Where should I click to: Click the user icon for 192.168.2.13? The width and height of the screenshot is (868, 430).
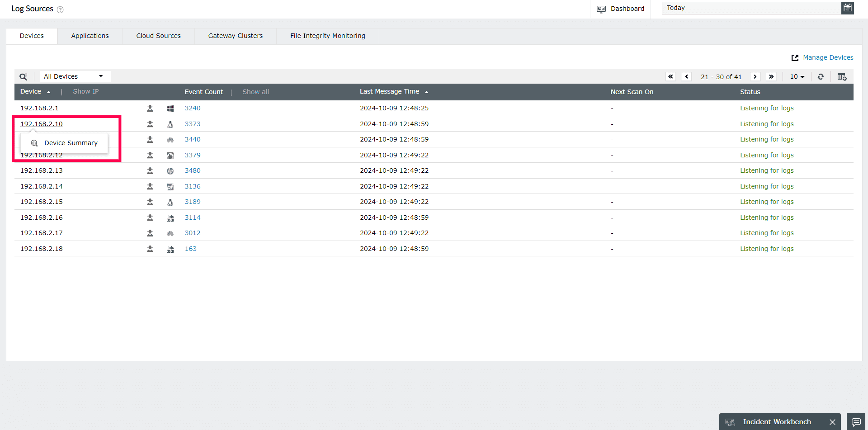(150, 171)
